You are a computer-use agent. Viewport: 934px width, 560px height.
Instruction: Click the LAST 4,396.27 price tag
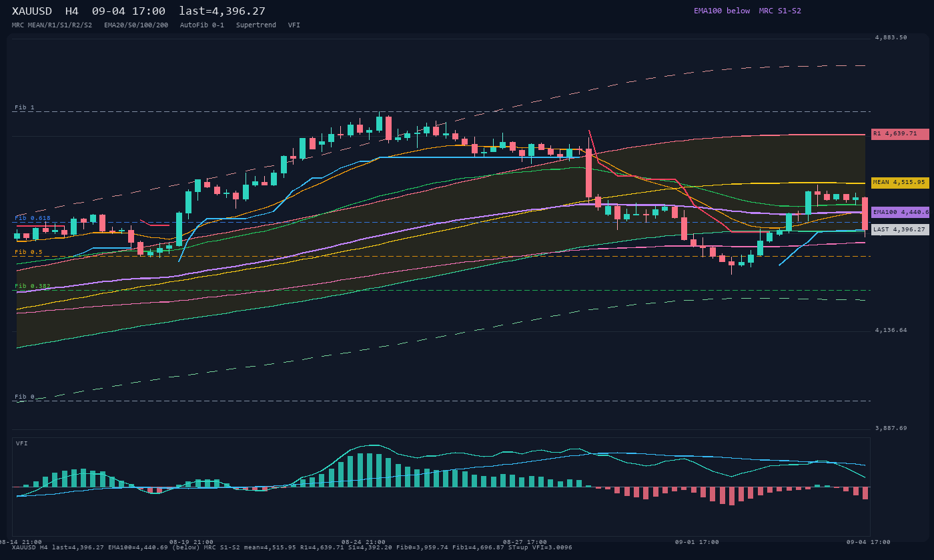pyautogui.click(x=900, y=229)
